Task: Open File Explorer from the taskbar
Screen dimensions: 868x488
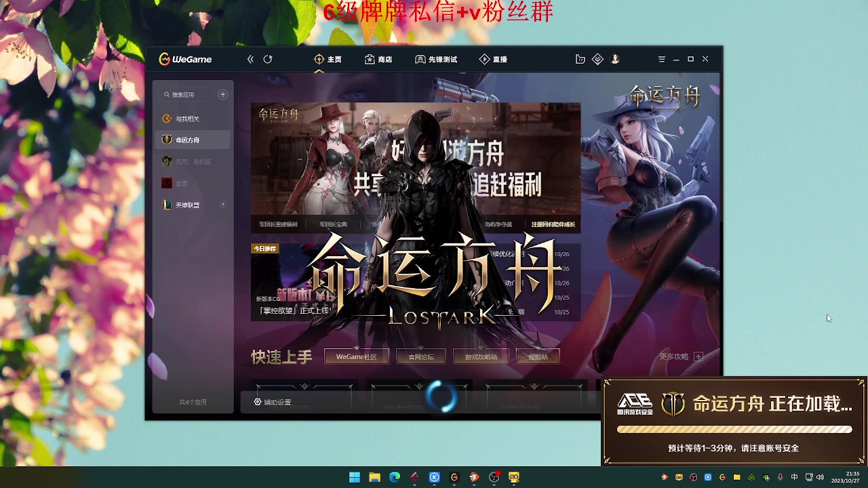Action: [374, 477]
